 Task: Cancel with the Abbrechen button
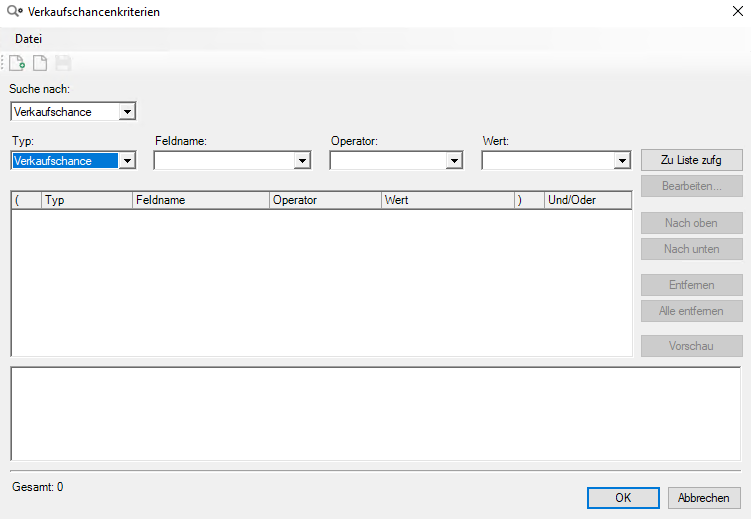click(x=704, y=498)
